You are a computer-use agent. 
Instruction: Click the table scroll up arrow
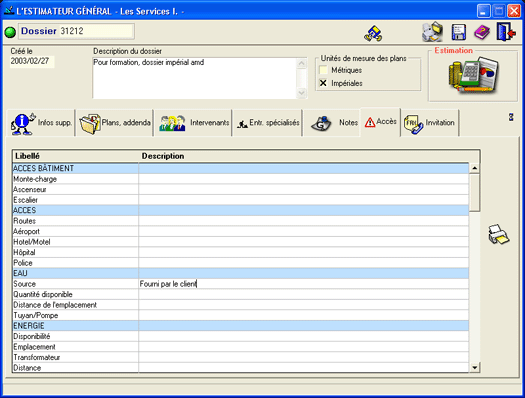click(x=474, y=168)
